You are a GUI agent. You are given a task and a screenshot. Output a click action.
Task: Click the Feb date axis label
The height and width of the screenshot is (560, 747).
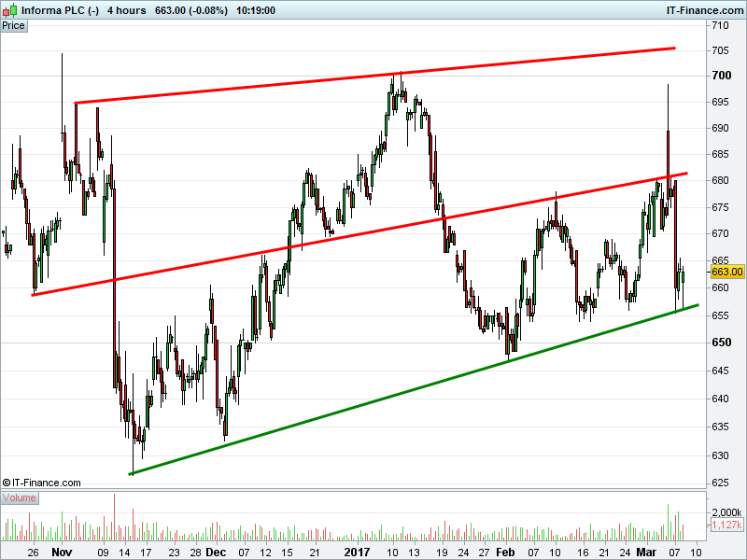pyautogui.click(x=505, y=552)
